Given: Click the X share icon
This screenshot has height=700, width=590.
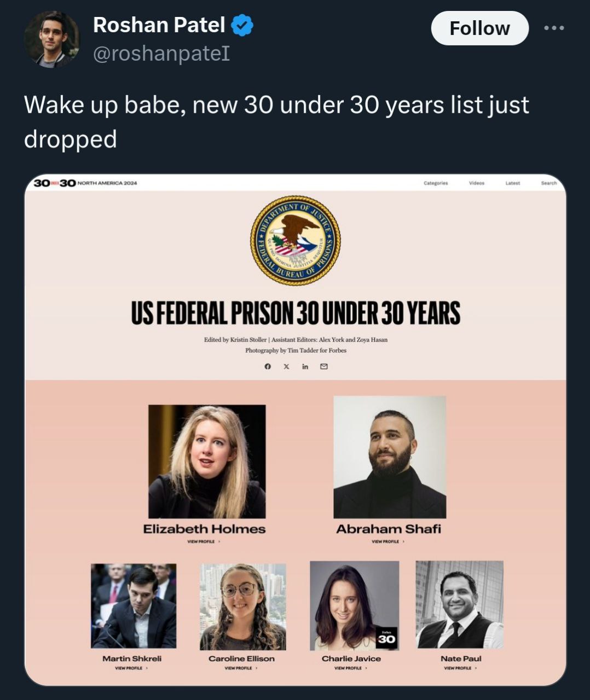Looking at the screenshot, I should [x=286, y=366].
